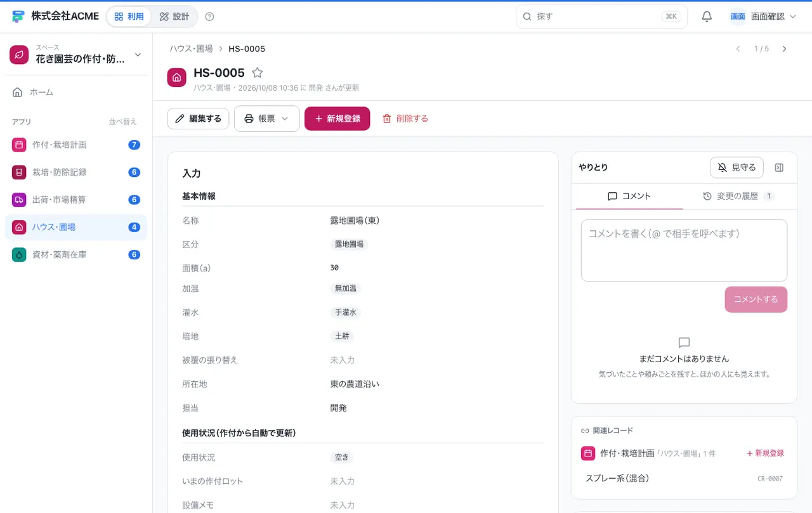Click the 花き園芸 space leaf icon

pos(19,55)
